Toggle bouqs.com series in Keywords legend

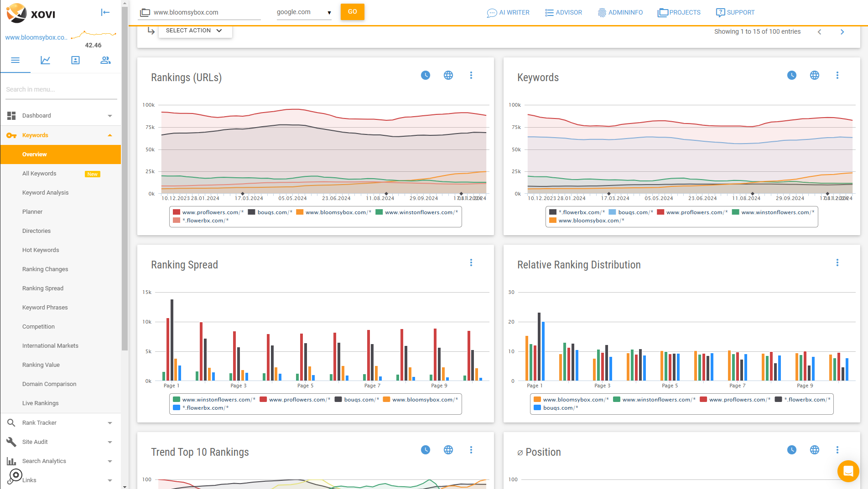click(631, 212)
